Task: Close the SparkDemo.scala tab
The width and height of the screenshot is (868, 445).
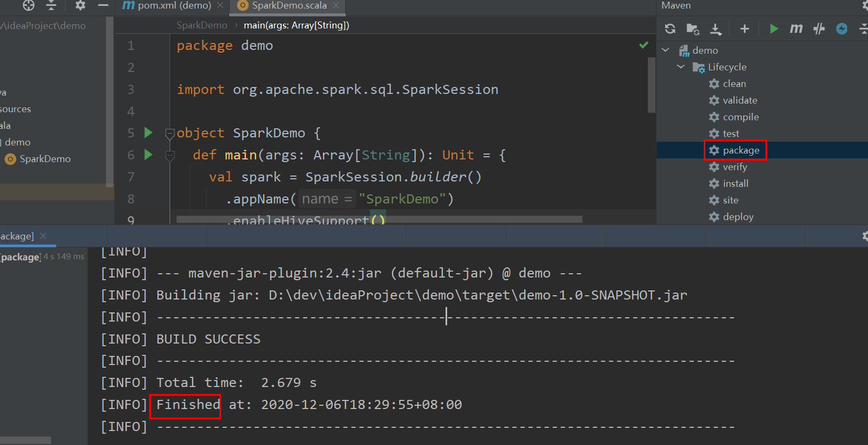Action: pyautogui.click(x=336, y=5)
